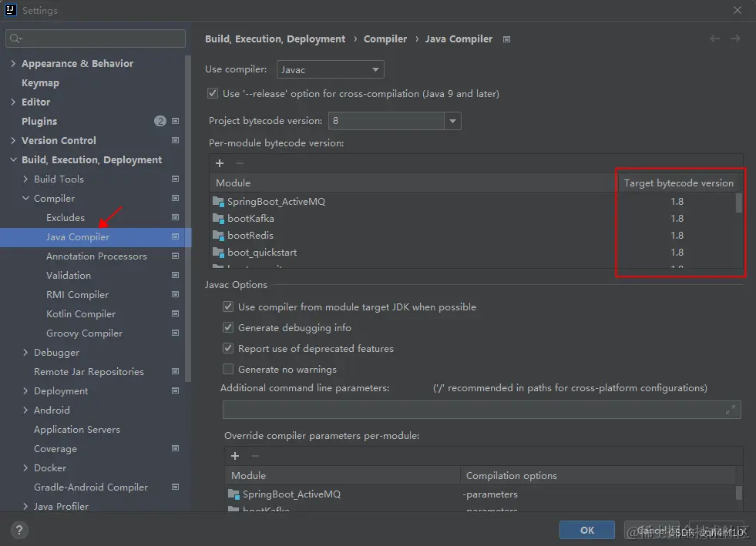The width and height of the screenshot is (756, 546).
Task: Select the Excludes settings page
Action: click(x=65, y=218)
